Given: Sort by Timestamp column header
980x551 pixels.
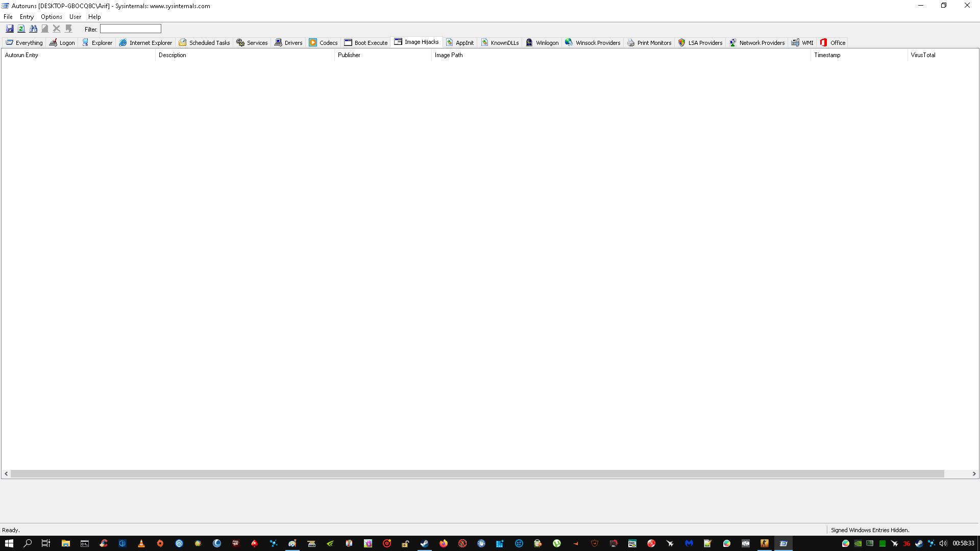Looking at the screenshot, I should (x=827, y=55).
